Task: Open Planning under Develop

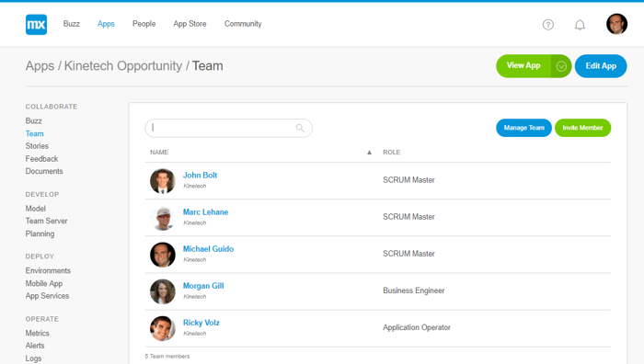Action: coord(40,233)
